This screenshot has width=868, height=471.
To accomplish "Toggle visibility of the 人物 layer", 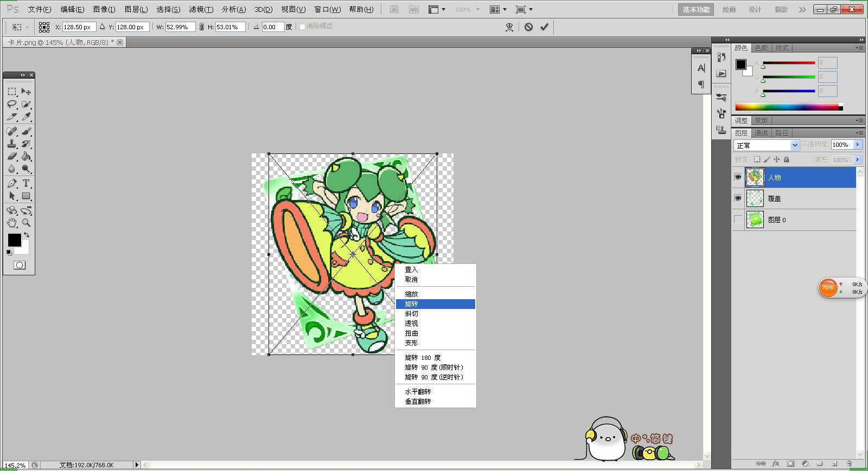I will click(738, 177).
